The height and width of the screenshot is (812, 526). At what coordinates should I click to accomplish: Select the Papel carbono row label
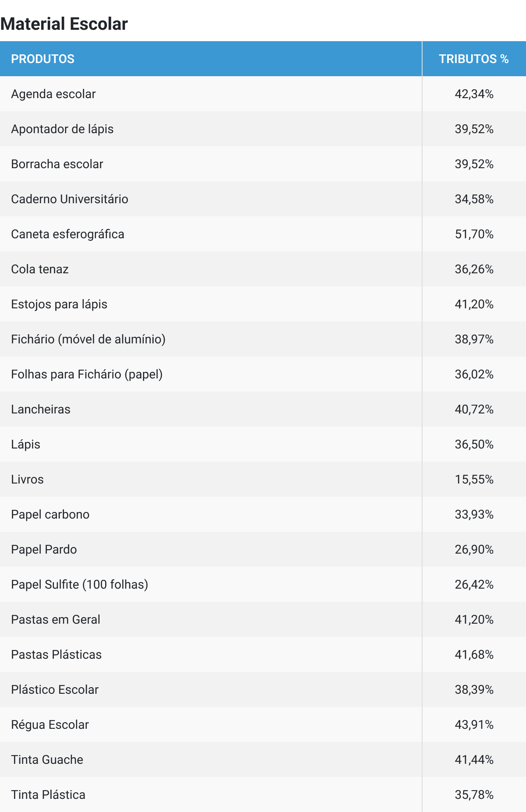pos(50,514)
